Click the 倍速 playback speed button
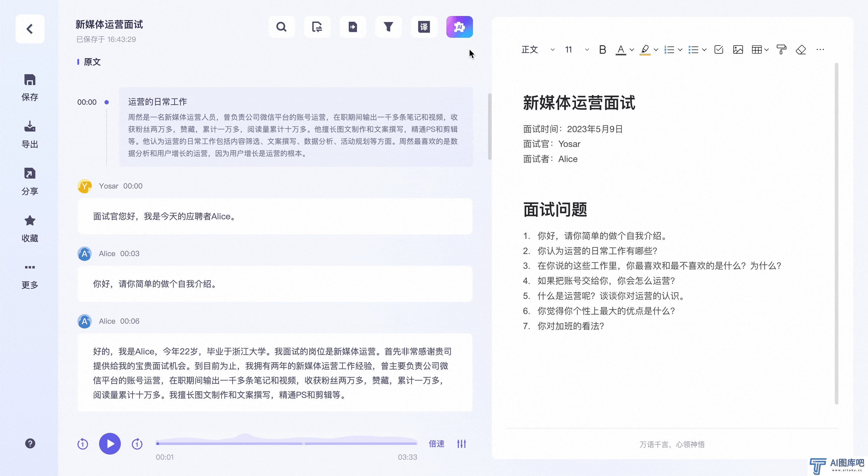 436,444
